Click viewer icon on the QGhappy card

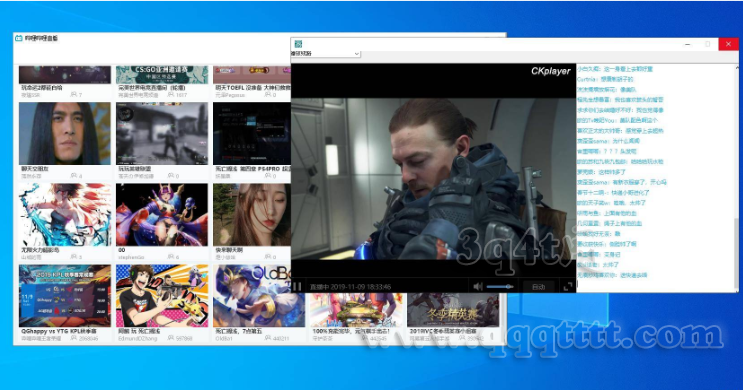[73, 338]
